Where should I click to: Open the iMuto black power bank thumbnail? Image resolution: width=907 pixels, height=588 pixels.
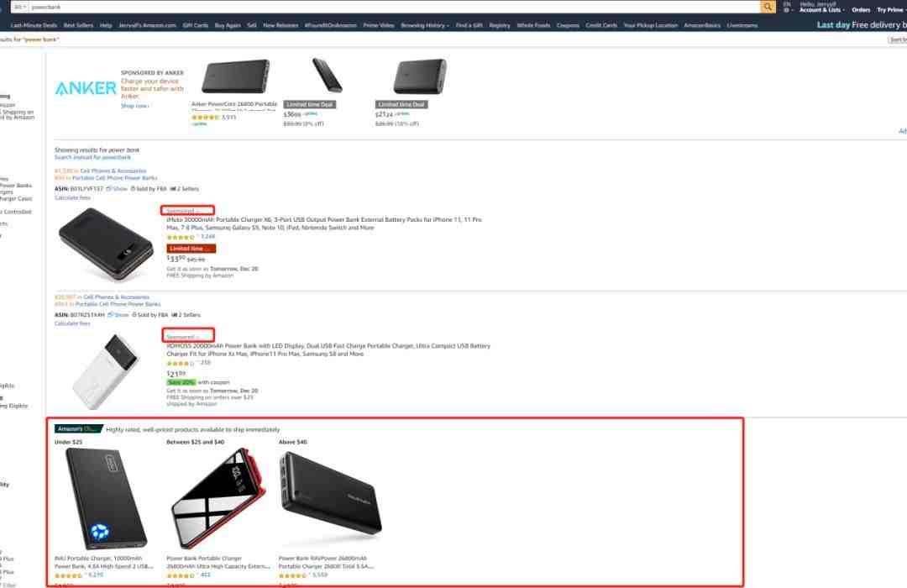[106, 244]
